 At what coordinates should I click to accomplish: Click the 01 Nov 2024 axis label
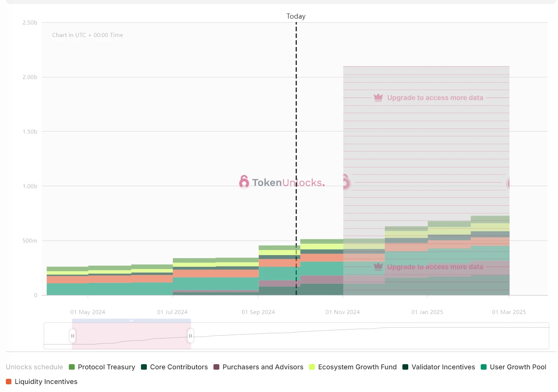coord(343,312)
